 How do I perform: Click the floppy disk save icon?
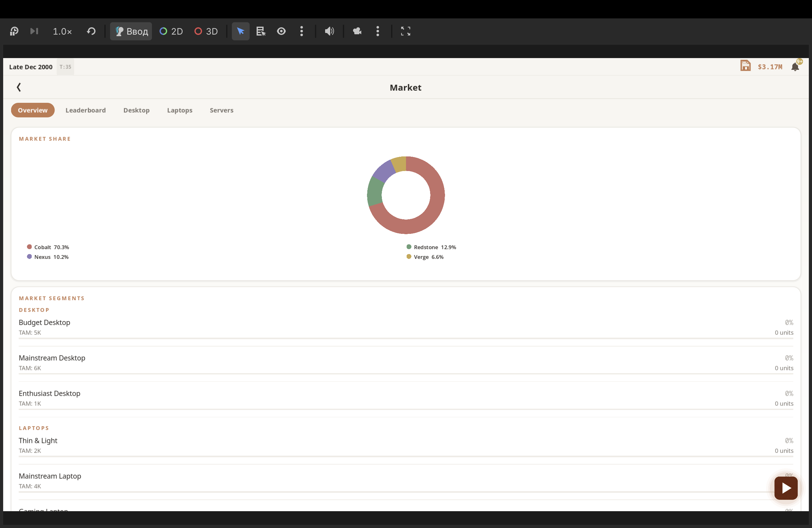[745, 66]
